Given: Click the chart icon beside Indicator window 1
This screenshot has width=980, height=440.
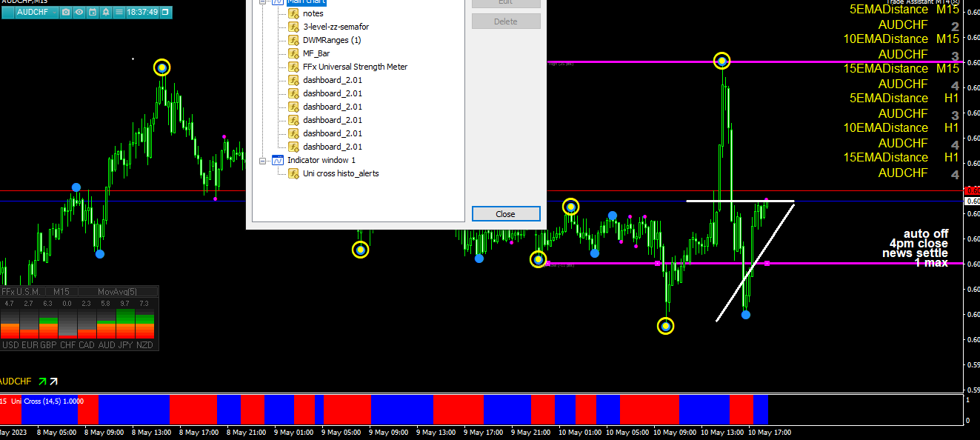Looking at the screenshot, I should pos(279,160).
